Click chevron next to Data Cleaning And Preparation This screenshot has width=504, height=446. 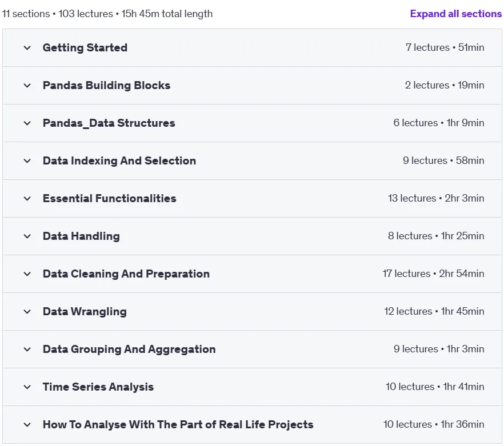(x=27, y=274)
